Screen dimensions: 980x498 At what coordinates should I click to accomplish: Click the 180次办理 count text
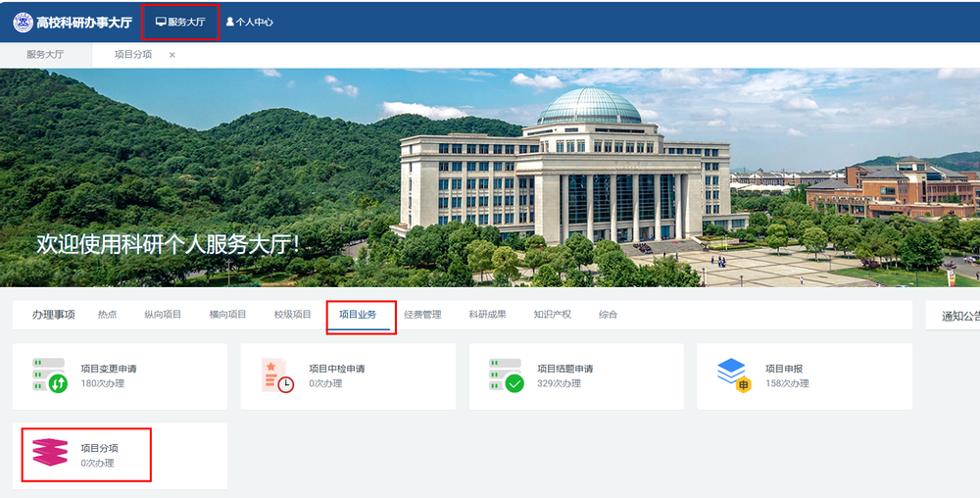(103, 383)
